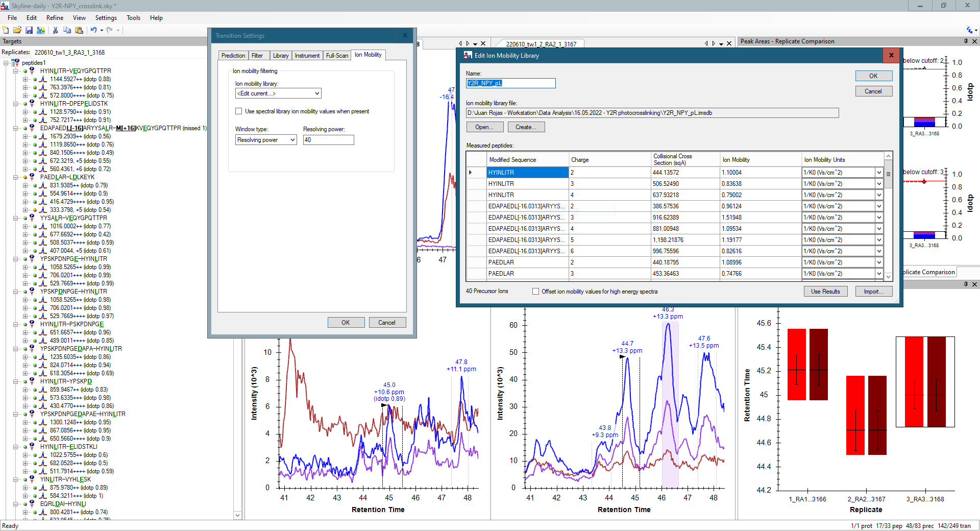Click the Paste clipboard icon

click(79, 30)
